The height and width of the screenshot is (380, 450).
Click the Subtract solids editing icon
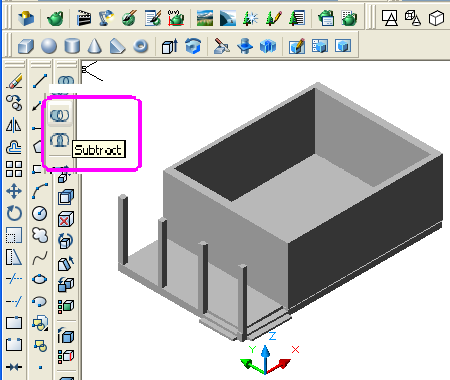coord(60,115)
